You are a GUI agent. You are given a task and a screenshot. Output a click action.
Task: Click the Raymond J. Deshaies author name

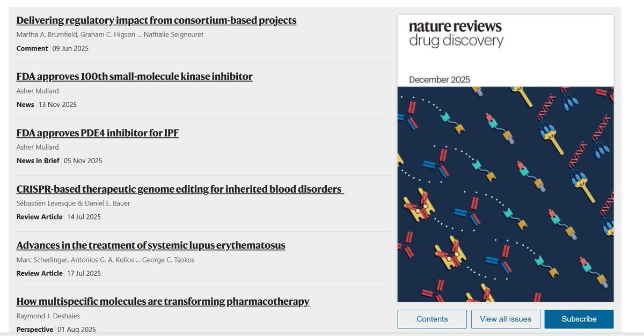[x=48, y=316]
